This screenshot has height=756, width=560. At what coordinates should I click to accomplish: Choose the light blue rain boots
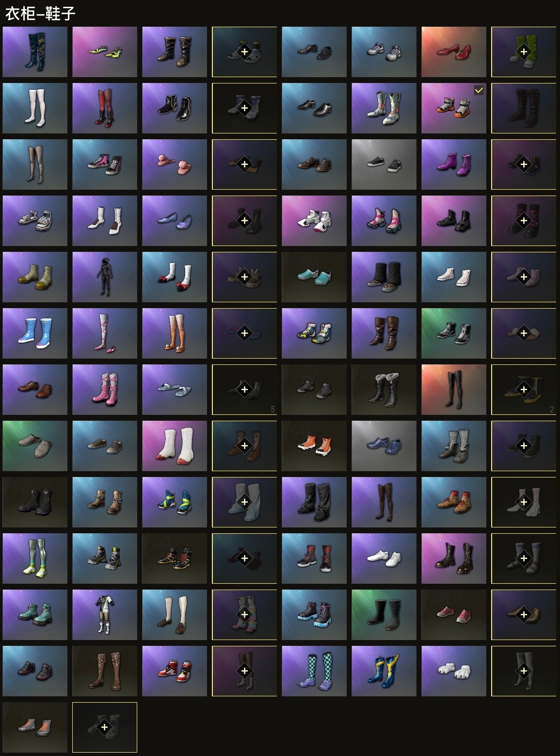[35, 333]
